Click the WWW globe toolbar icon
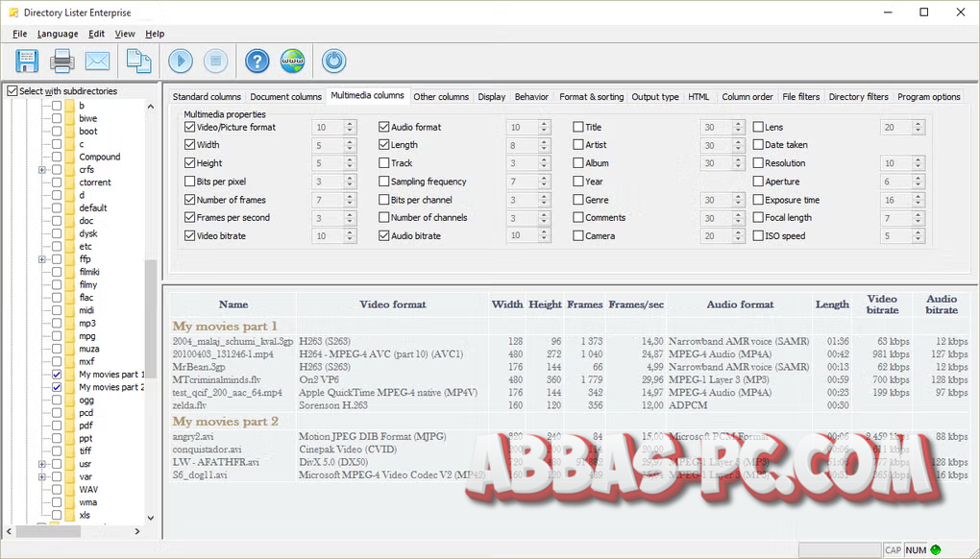The height and width of the screenshot is (559, 980). tap(292, 61)
